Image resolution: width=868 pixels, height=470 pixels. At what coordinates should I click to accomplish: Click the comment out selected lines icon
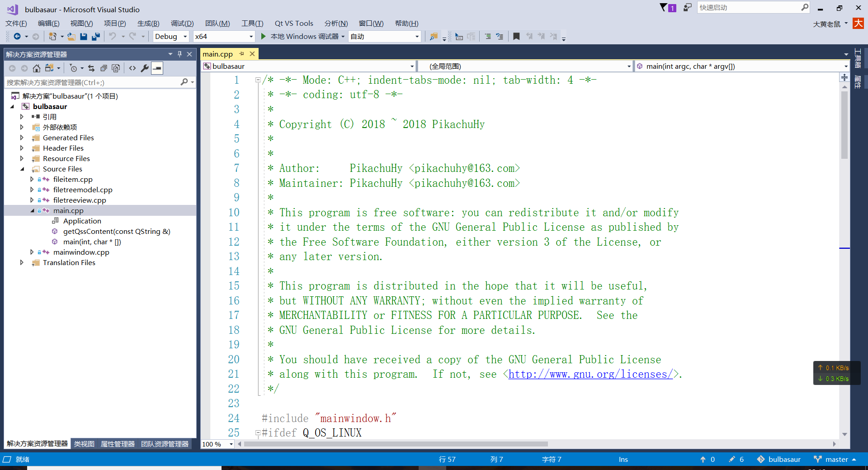(x=487, y=36)
